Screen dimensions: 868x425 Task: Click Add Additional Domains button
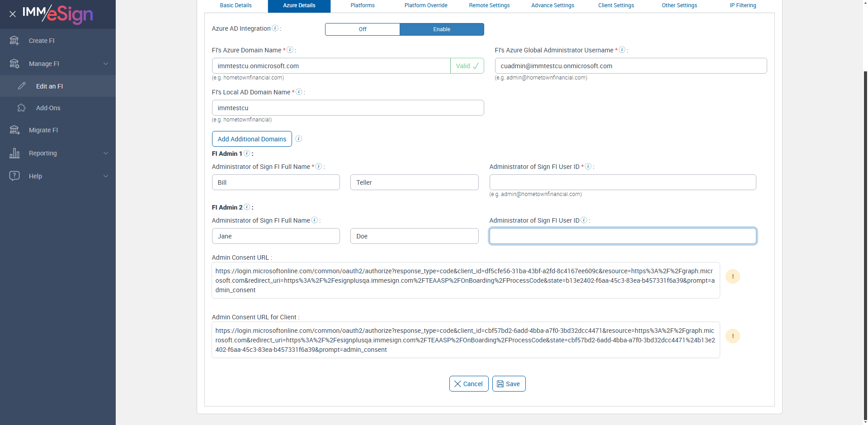(252, 139)
